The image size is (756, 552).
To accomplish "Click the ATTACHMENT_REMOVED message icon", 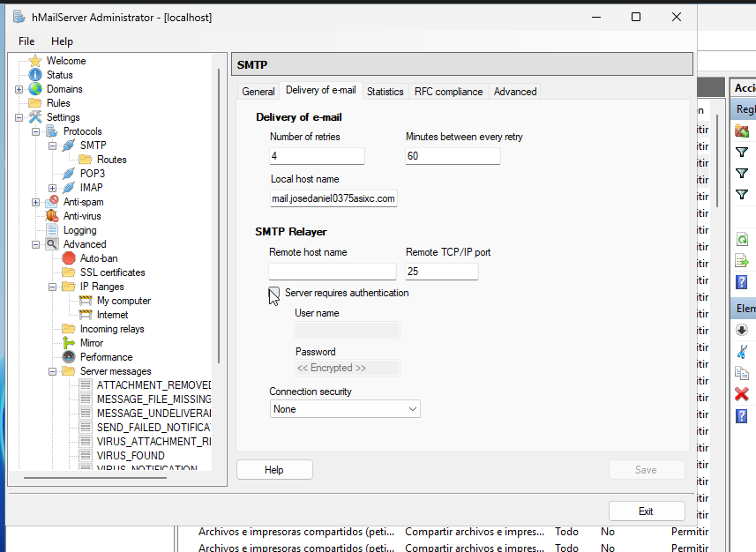I will coord(86,385).
